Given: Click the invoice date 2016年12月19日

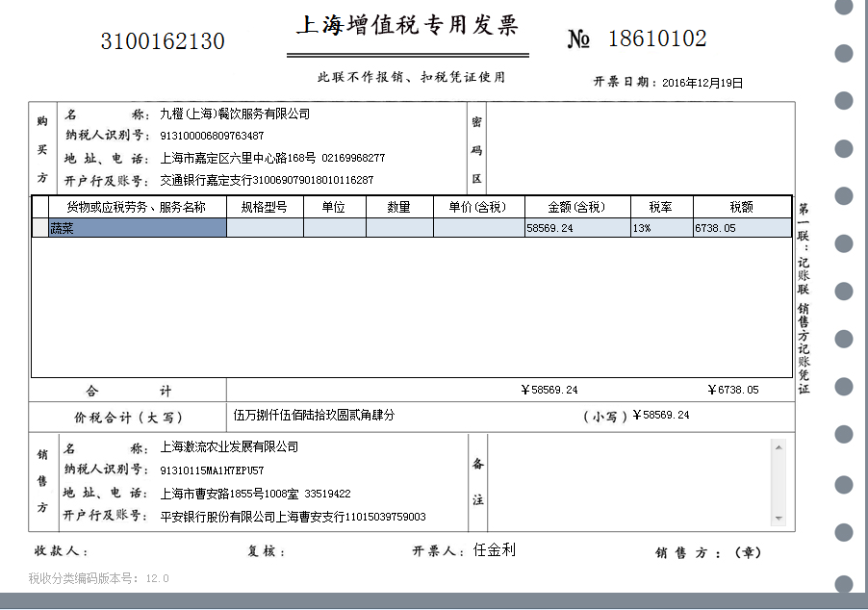Looking at the screenshot, I should point(702,83).
